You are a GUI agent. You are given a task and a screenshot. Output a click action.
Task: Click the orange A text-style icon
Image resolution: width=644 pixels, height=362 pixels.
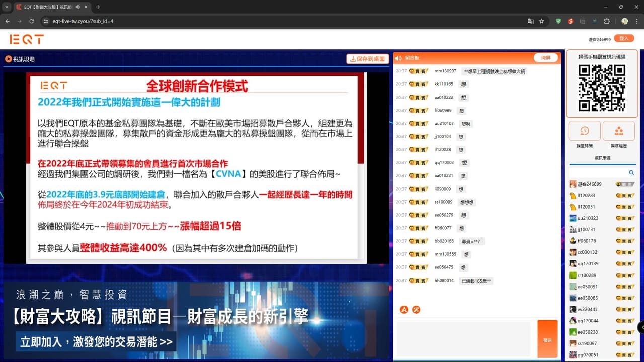click(x=404, y=310)
